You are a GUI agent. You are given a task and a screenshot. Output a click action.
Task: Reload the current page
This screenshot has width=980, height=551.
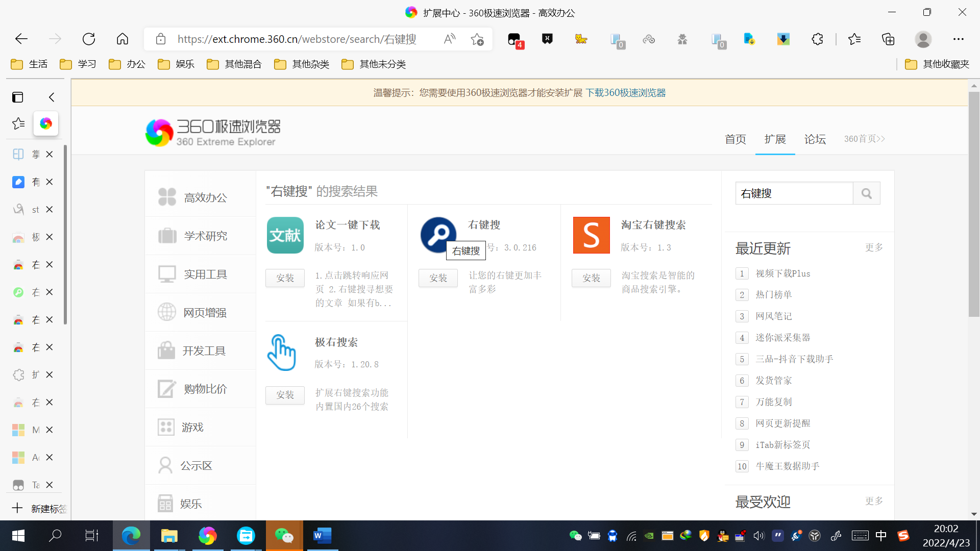89,39
